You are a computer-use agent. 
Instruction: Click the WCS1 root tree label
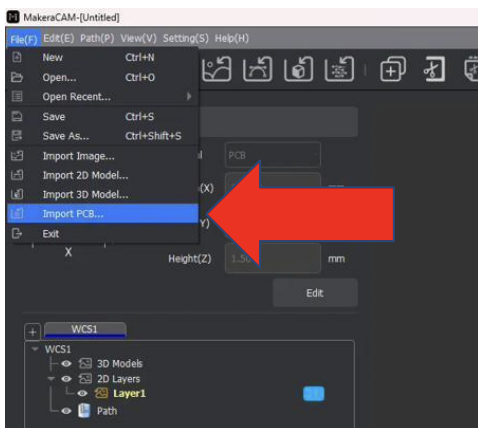click(58, 349)
